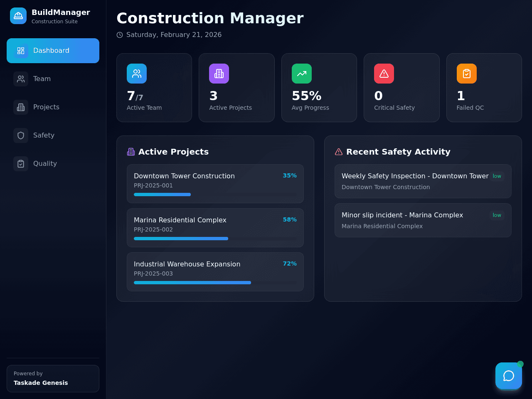
Task: Open the Minor slip incident entry
Action: [x=423, y=220]
